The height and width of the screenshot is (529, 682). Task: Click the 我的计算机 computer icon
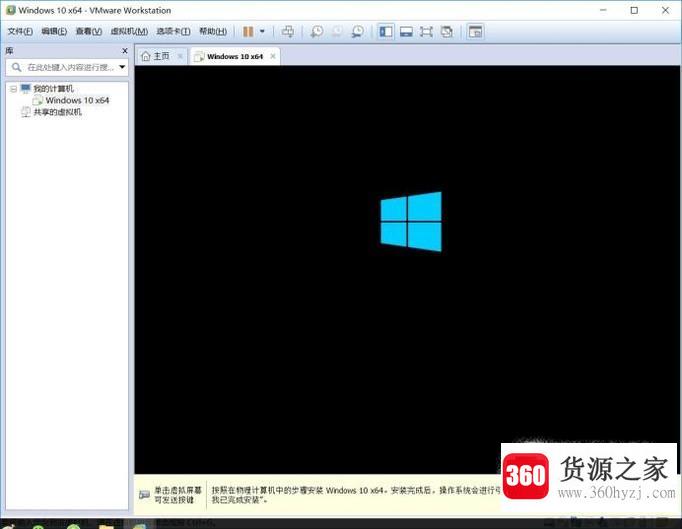pyautogui.click(x=26, y=89)
